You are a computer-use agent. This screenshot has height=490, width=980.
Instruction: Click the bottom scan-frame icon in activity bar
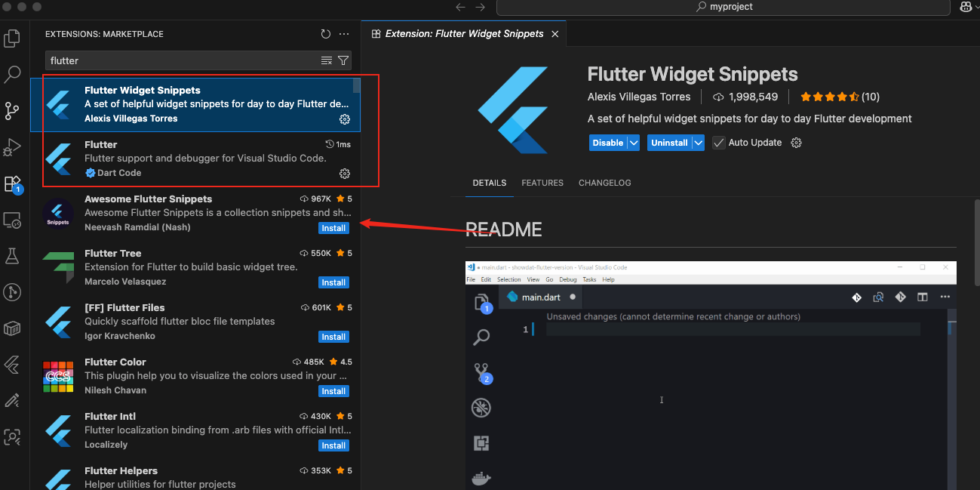pos(12,436)
